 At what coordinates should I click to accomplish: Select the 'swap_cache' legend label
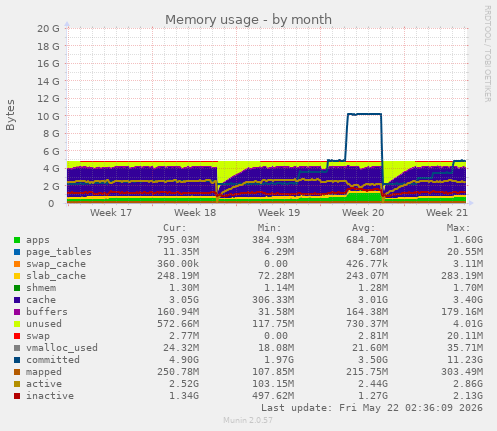point(56,264)
